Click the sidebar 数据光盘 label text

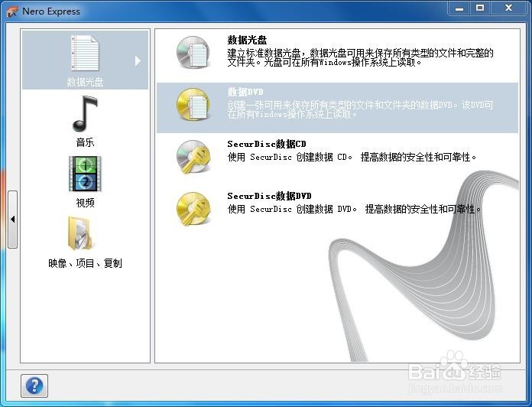(85, 82)
